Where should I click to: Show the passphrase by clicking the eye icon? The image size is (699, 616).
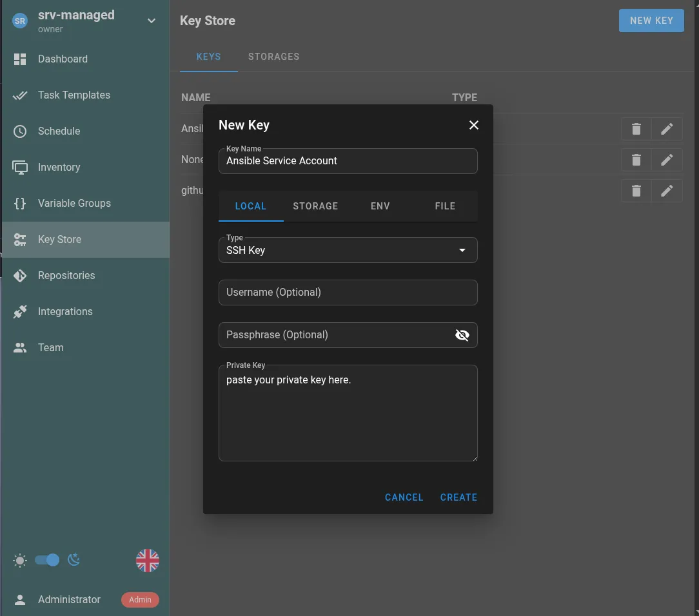[462, 334]
